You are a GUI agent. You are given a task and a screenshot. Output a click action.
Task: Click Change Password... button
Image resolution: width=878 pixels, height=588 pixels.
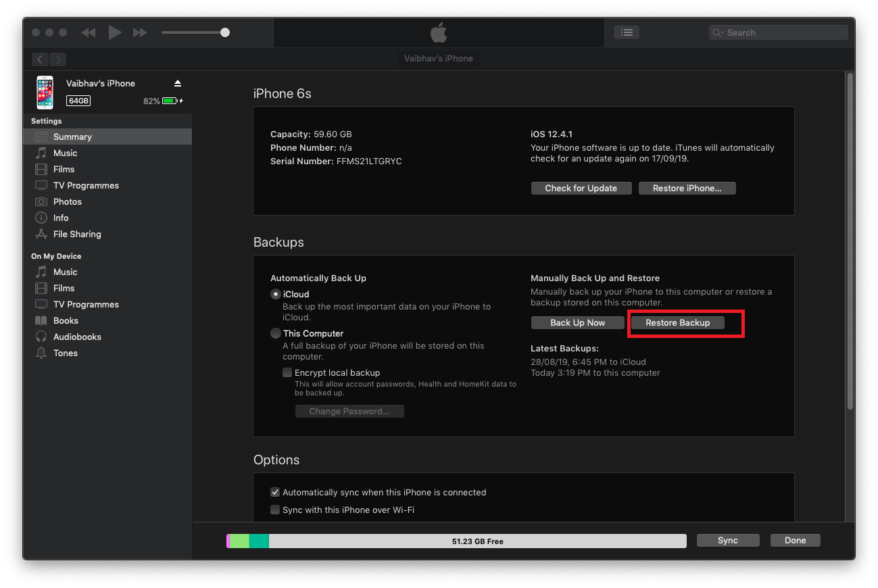coord(349,411)
